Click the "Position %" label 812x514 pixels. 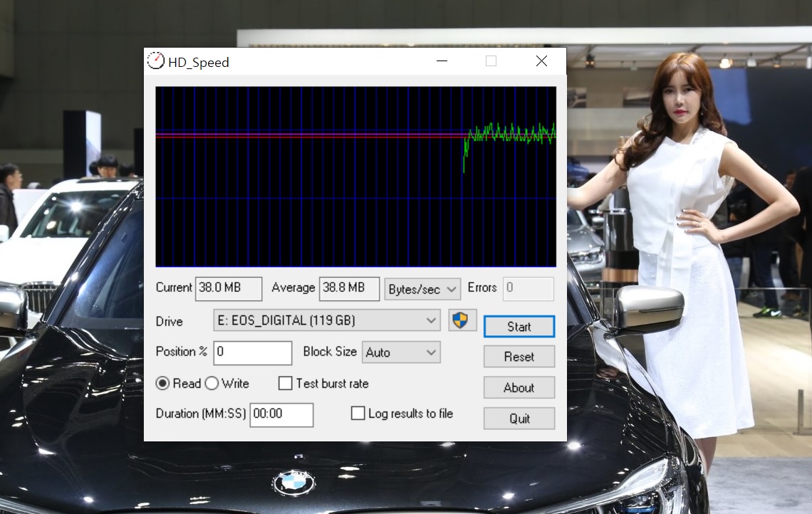click(x=181, y=352)
